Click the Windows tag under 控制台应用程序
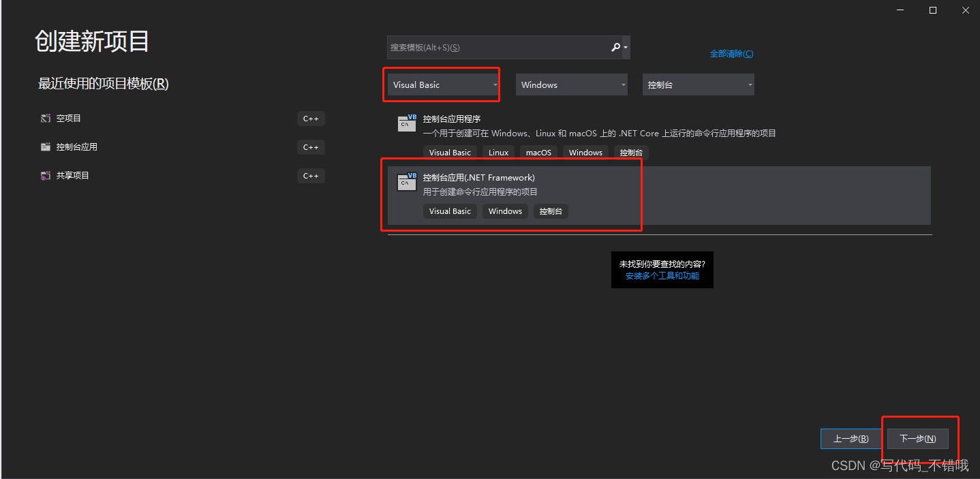 coord(585,153)
